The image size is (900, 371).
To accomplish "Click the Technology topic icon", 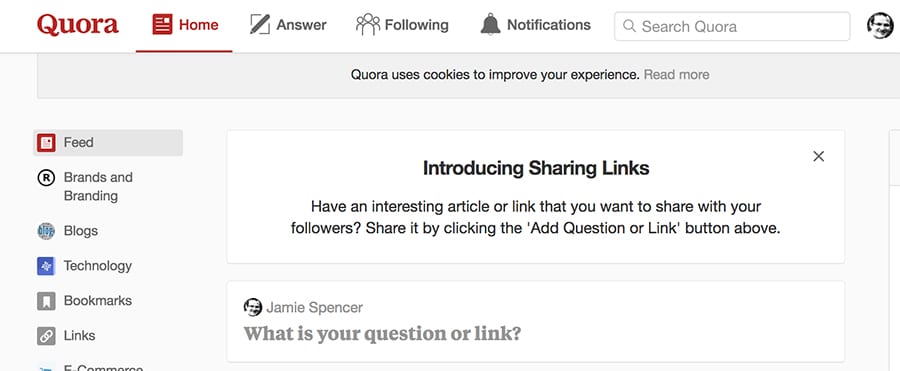I will pos(46,266).
